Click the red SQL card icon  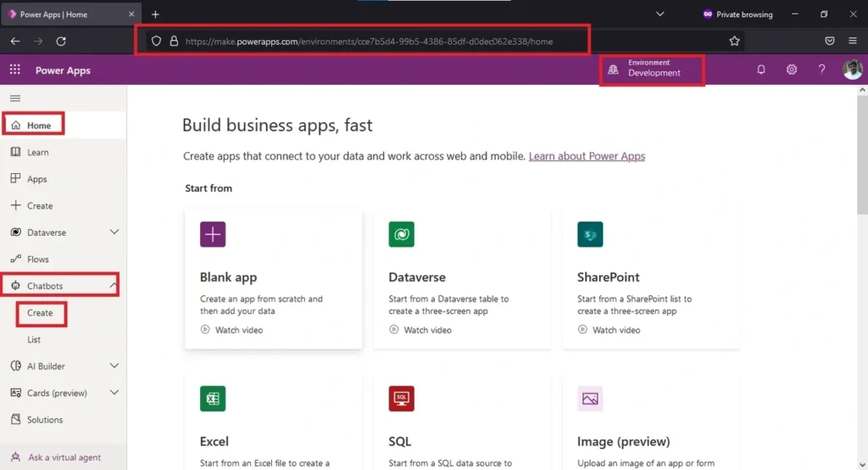click(x=401, y=399)
